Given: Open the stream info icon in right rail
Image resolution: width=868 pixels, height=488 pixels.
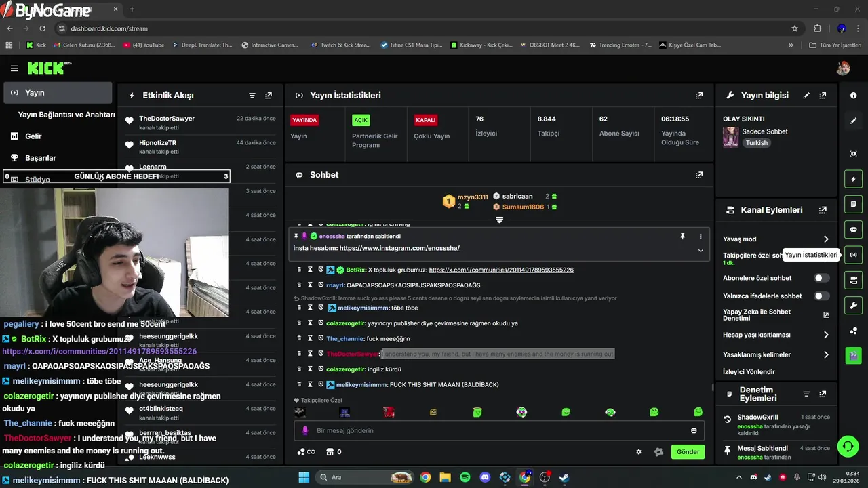Looking at the screenshot, I should (853, 96).
